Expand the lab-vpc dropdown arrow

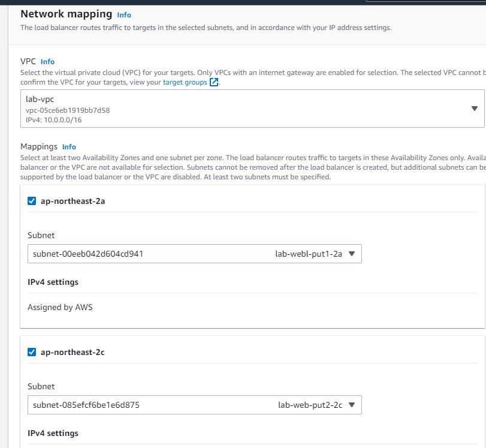click(474, 109)
